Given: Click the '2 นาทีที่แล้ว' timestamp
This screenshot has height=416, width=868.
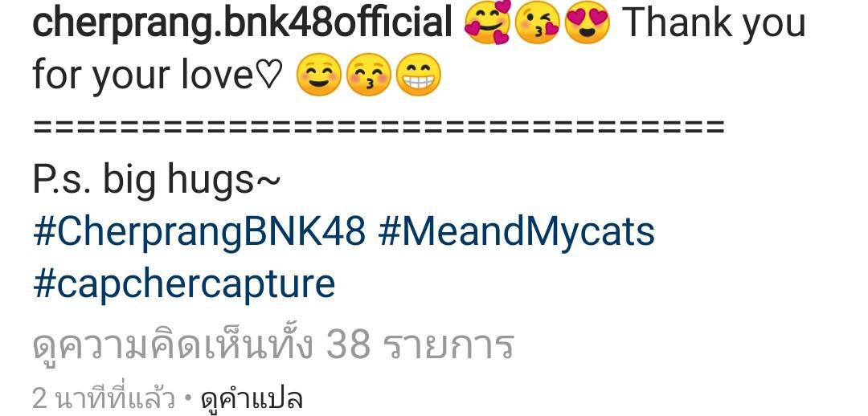Looking at the screenshot, I should point(104,399).
